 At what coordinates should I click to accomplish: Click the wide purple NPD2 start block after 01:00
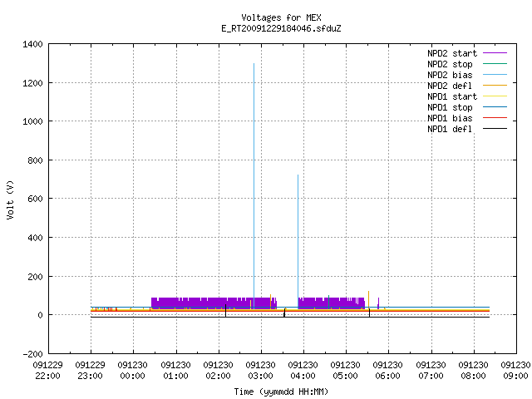click(x=214, y=303)
